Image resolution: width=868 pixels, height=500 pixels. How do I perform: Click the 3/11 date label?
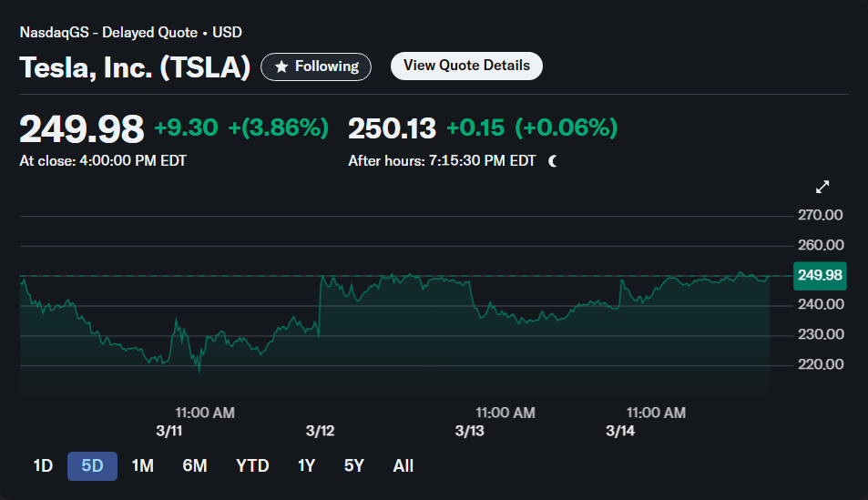(169, 431)
